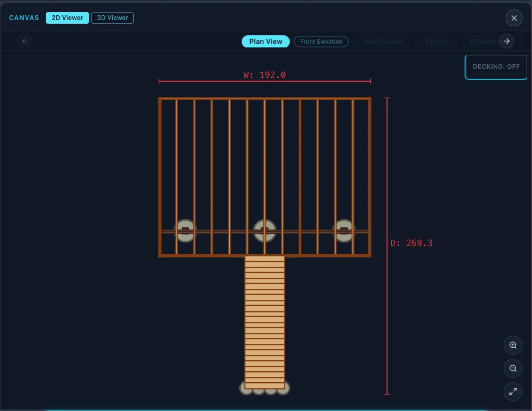
Task: Click the CANVAS panel title
Action: coord(24,17)
